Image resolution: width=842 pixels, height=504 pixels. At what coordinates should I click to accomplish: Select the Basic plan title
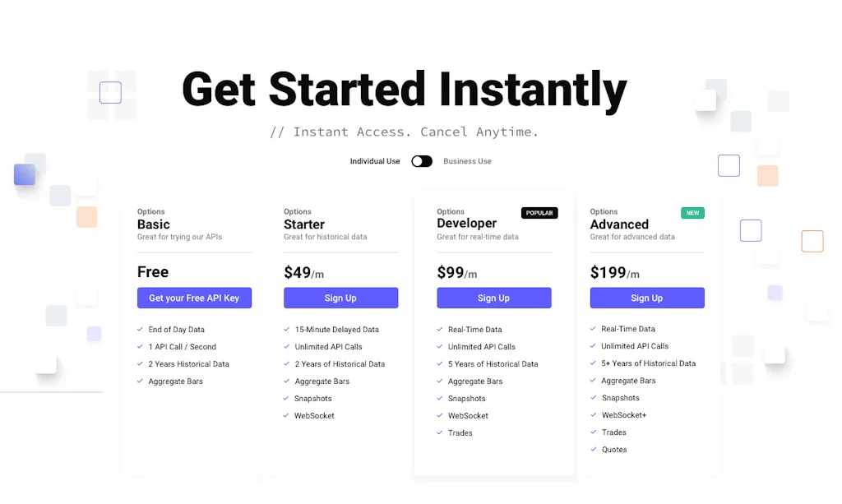pos(154,224)
